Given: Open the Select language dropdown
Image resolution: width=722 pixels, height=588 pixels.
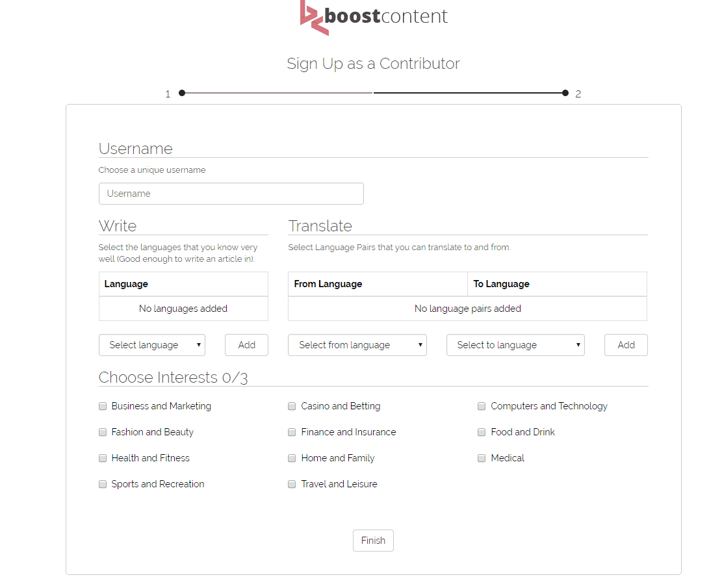Looking at the screenshot, I should pos(152,345).
